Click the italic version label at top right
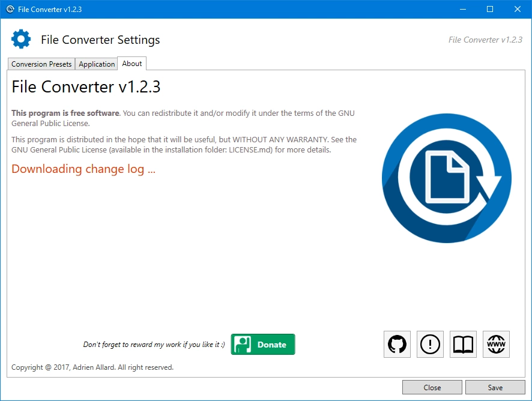The height and width of the screenshot is (401, 532). click(x=485, y=40)
